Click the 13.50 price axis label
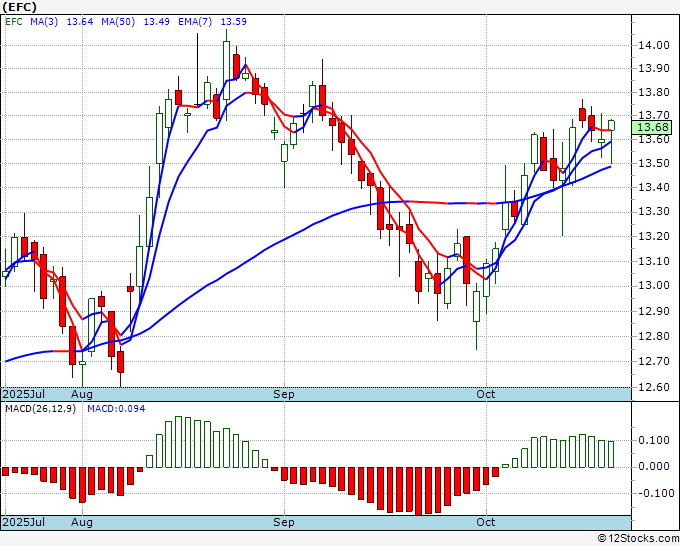Image resolution: width=680 pixels, height=546 pixels. coord(654,163)
